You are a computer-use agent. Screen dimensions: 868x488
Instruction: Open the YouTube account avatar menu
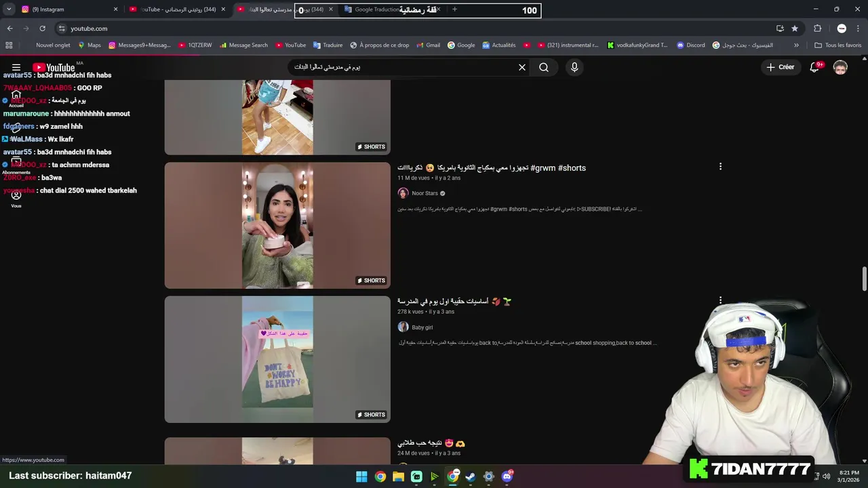(840, 67)
